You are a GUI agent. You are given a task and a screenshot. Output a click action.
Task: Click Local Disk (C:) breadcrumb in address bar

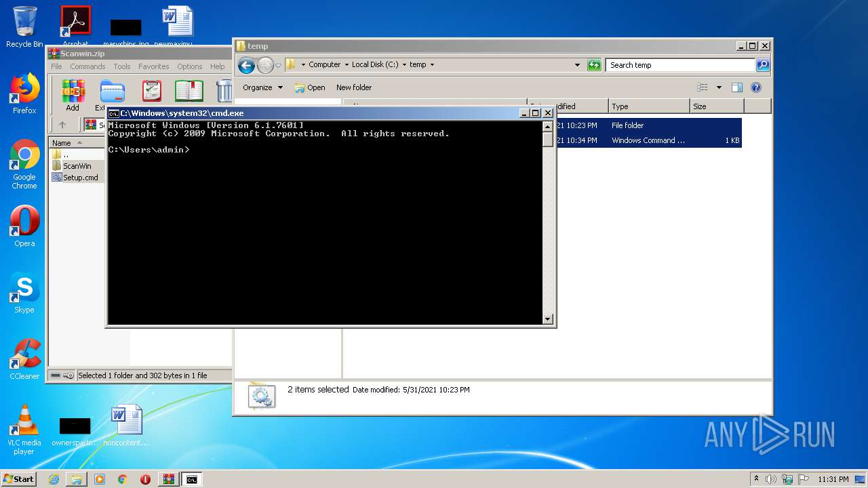point(375,64)
